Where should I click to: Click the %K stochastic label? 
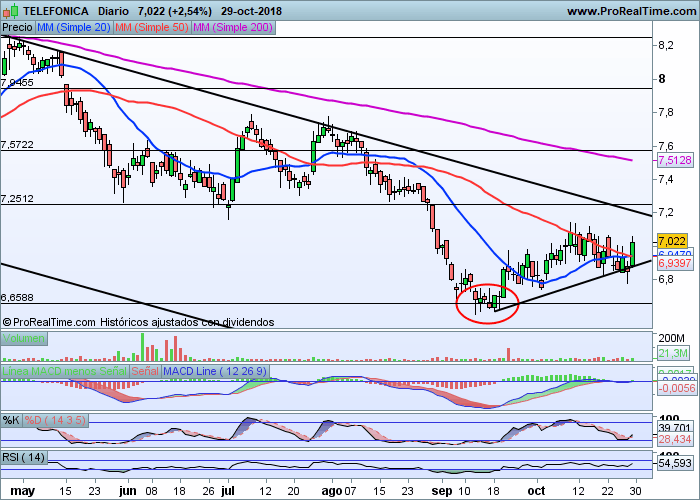[11, 420]
